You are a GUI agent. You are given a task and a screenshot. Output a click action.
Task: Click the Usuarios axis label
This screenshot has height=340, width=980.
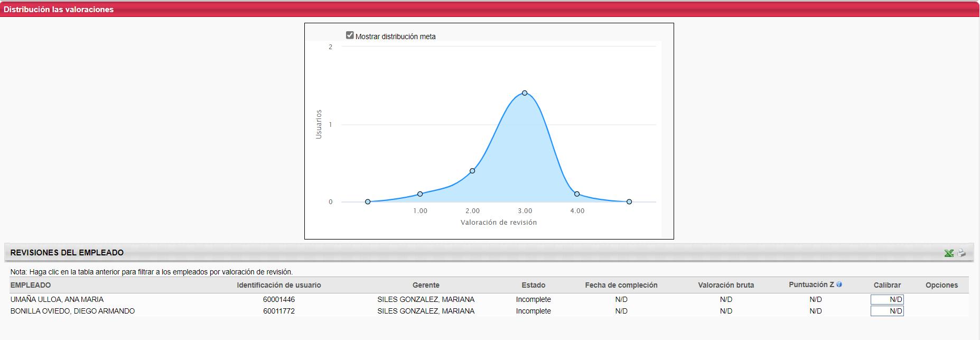click(x=319, y=125)
